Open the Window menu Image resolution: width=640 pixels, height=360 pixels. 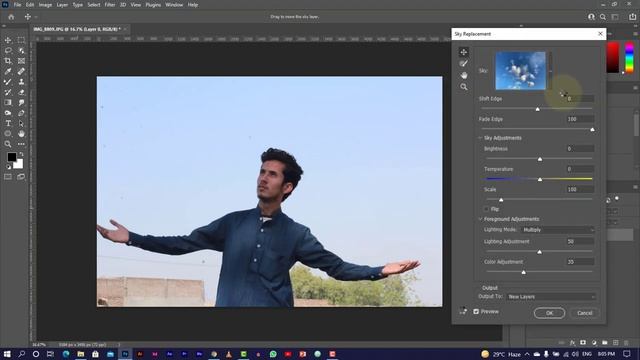point(174,5)
